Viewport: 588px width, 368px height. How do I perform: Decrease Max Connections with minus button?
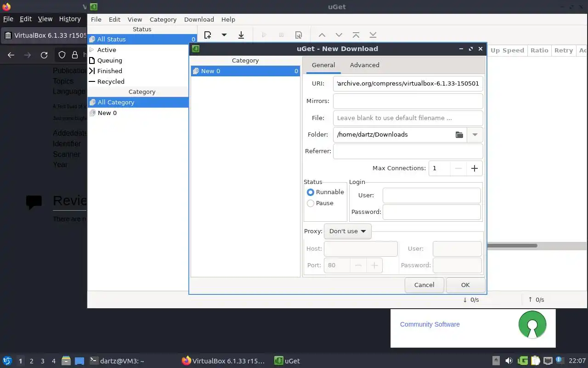pyautogui.click(x=458, y=168)
